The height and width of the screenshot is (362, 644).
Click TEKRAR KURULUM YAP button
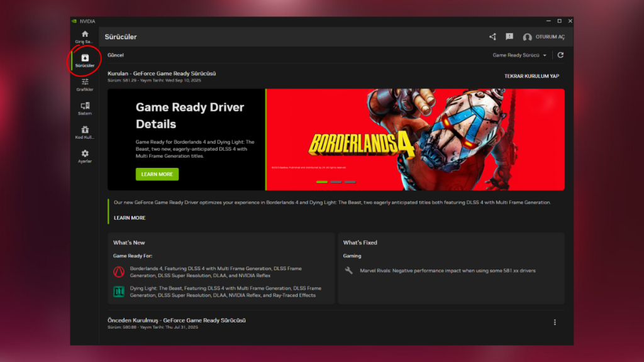point(531,76)
